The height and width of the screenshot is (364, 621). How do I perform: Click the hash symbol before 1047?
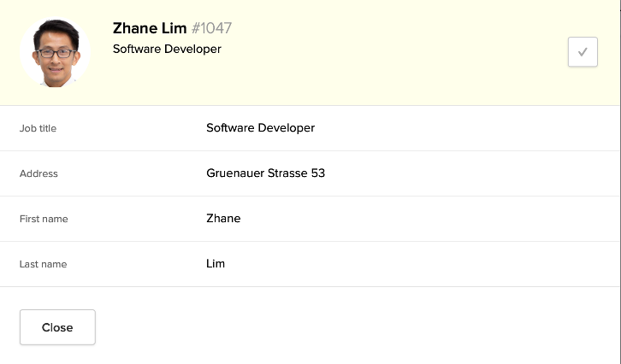(x=196, y=28)
